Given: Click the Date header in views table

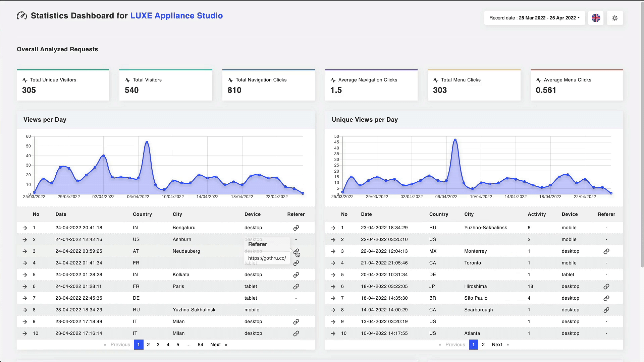Looking at the screenshot, I should [x=61, y=215].
